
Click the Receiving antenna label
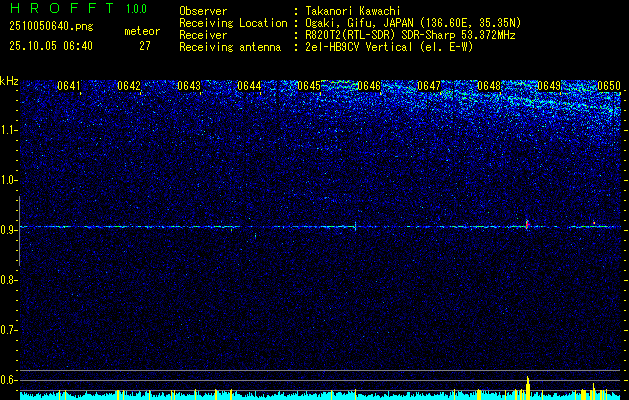pos(230,47)
